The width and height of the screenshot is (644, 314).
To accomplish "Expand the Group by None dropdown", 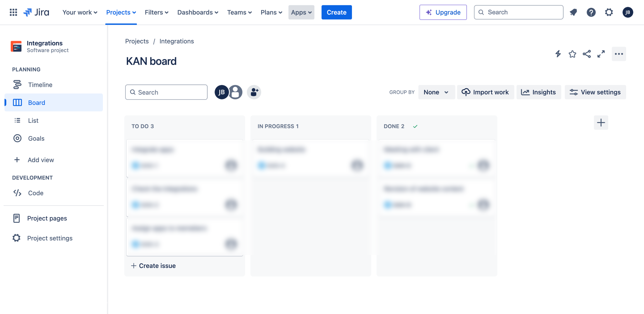I will [x=436, y=92].
